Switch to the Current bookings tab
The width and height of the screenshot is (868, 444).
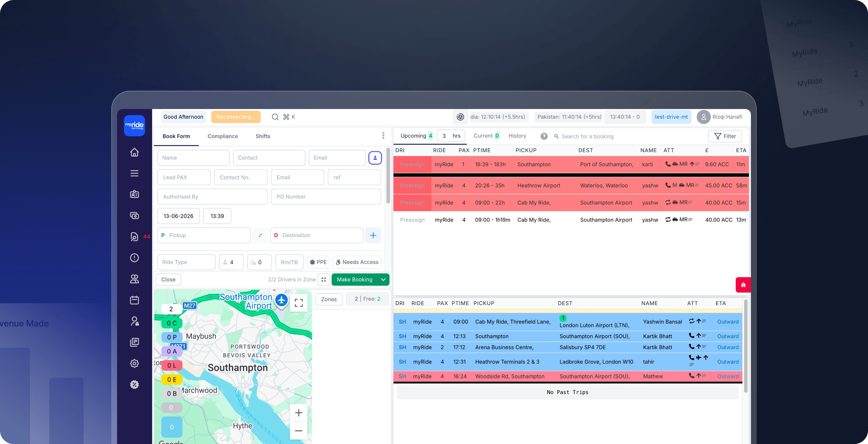pyautogui.click(x=486, y=136)
